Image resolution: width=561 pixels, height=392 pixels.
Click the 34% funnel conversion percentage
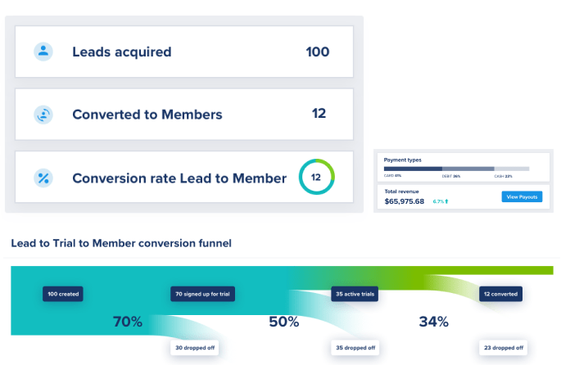point(433,322)
